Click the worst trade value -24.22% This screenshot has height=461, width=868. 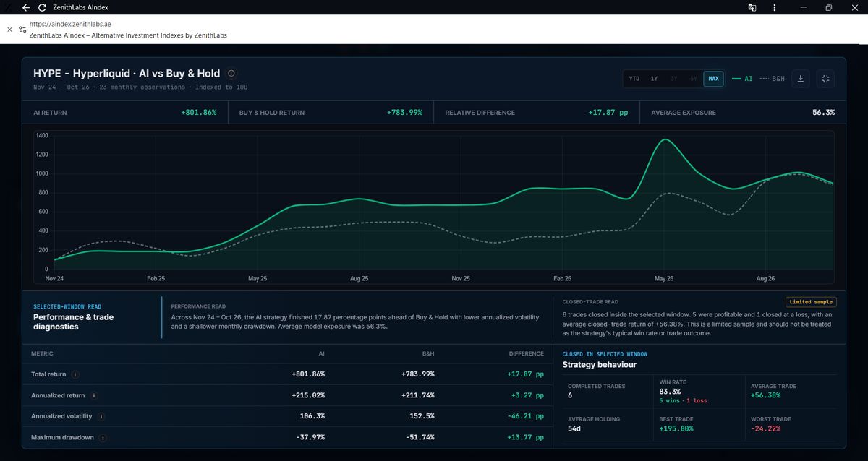pos(767,428)
